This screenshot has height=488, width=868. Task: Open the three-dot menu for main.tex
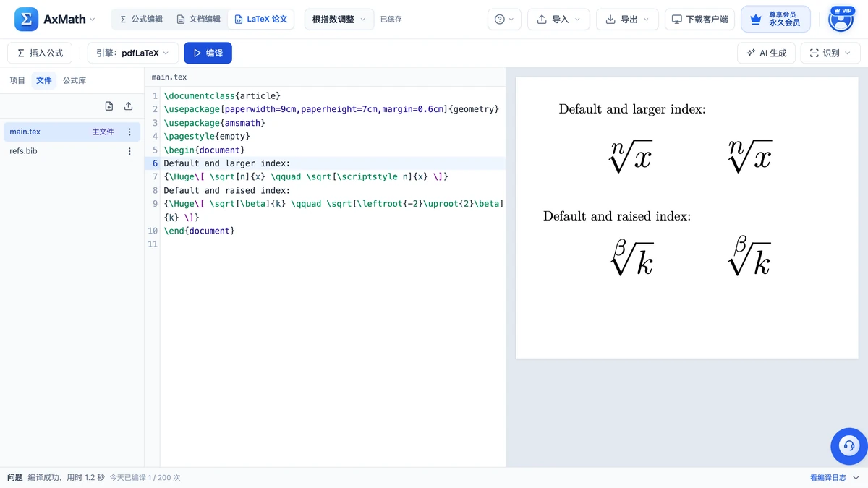tap(129, 132)
